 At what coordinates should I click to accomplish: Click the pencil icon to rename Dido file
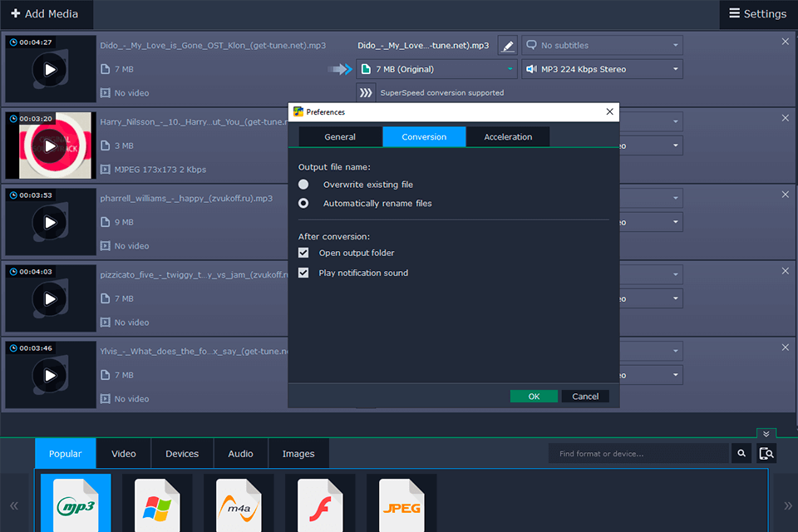[507, 45]
